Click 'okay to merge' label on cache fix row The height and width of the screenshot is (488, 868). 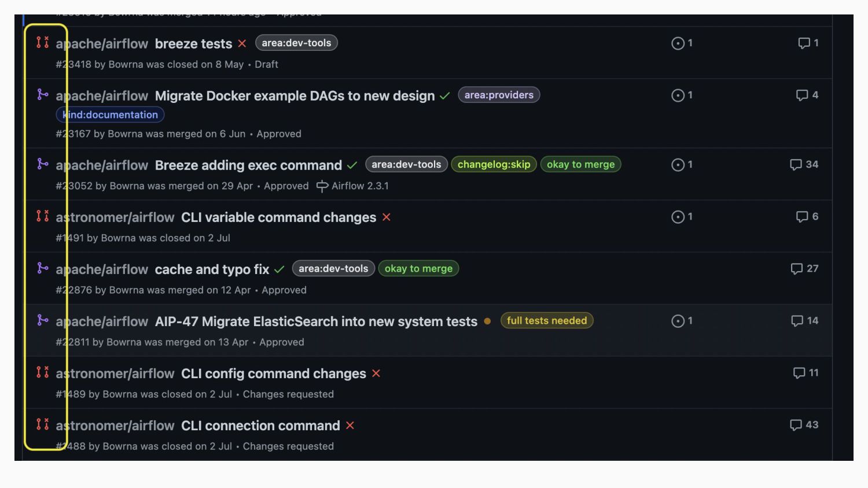pos(418,269)
